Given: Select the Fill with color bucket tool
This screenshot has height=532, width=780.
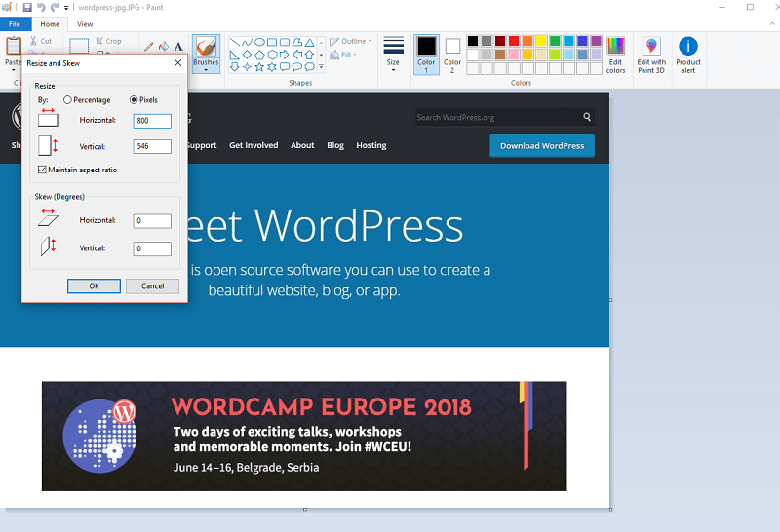Looking at the screenshot, I should [x=164, y=47].
